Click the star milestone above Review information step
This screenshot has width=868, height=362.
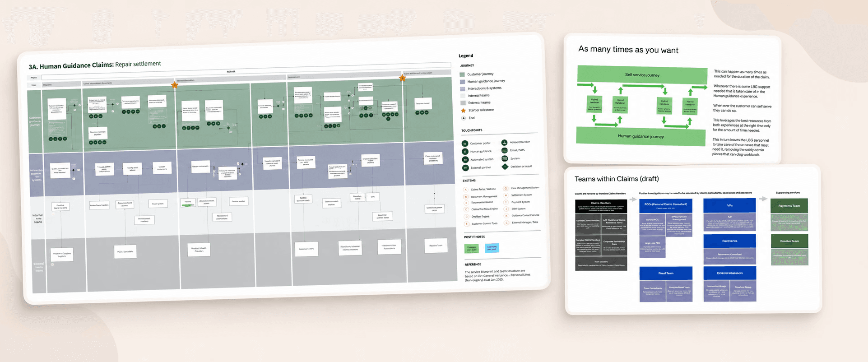[175, 84]
